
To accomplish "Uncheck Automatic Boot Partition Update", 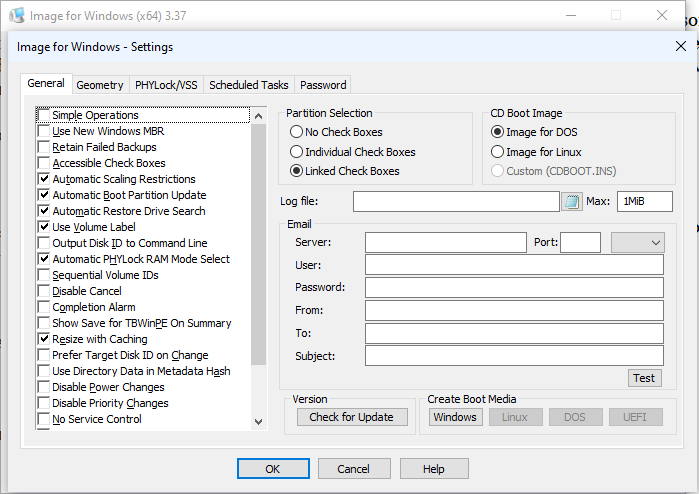I will pos(44,195).
